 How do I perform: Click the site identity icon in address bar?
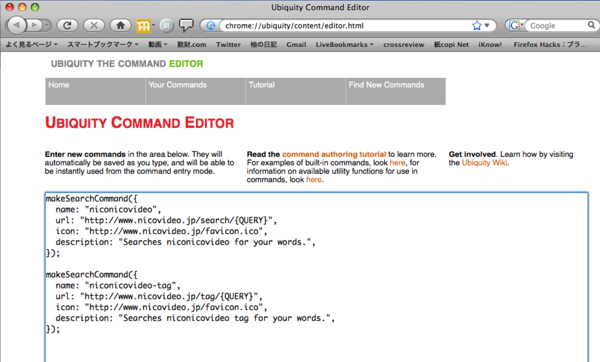210,26
